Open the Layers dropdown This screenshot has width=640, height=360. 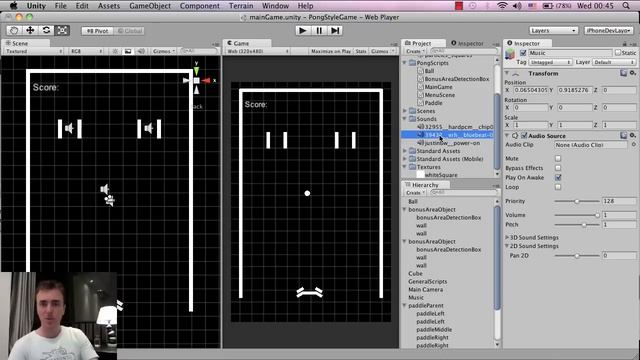553,31
